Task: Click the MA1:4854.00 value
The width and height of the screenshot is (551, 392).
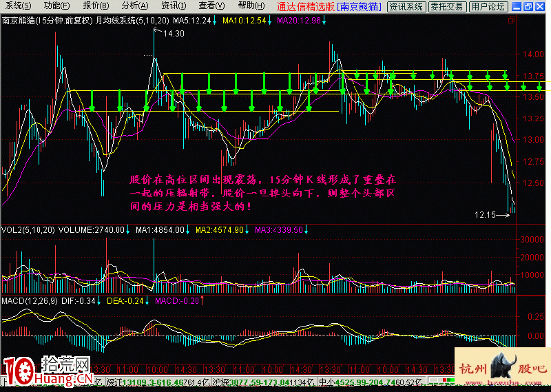Action: (x=160, y=230)
